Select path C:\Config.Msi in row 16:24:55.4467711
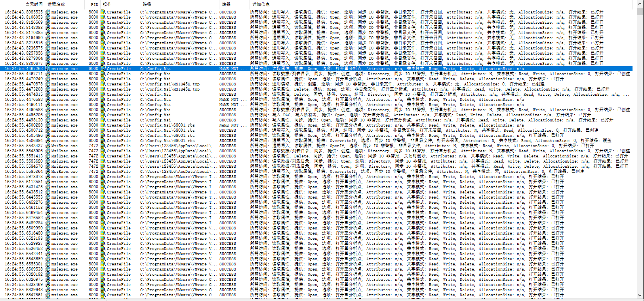 156,74
